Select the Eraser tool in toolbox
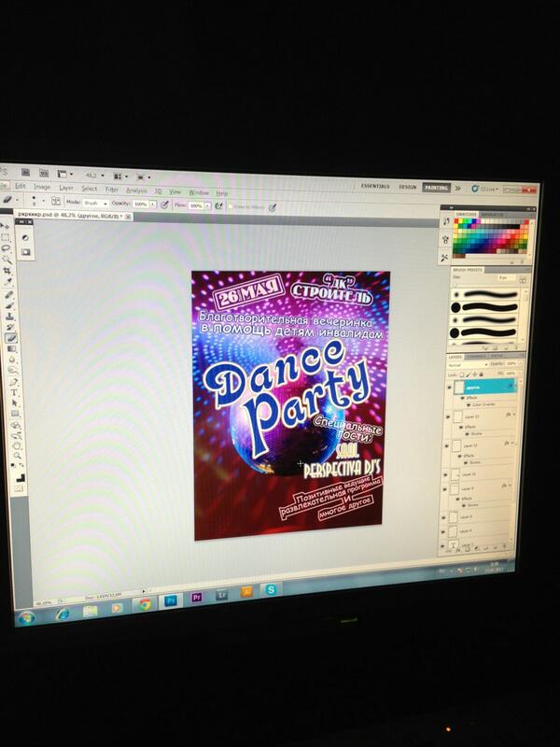Screen dimensions: 560x747 [x=10, y=338]
